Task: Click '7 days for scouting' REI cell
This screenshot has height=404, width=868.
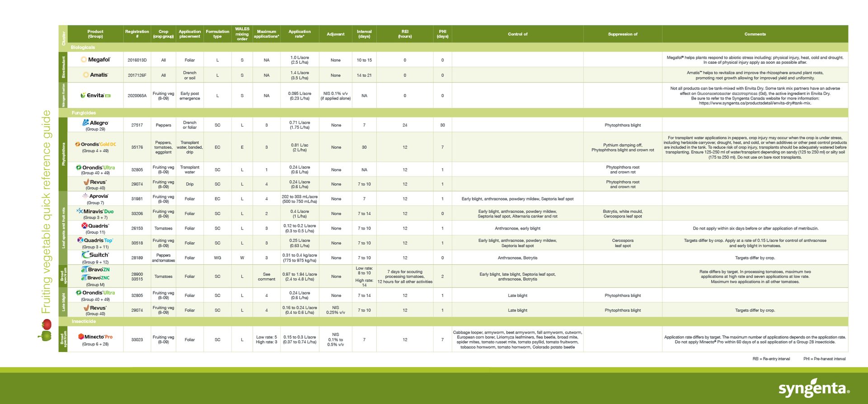Action: 405,277
